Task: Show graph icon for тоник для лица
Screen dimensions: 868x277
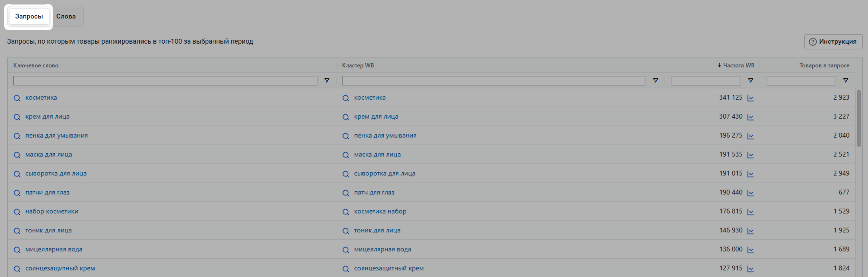Action: coord(750,231)
